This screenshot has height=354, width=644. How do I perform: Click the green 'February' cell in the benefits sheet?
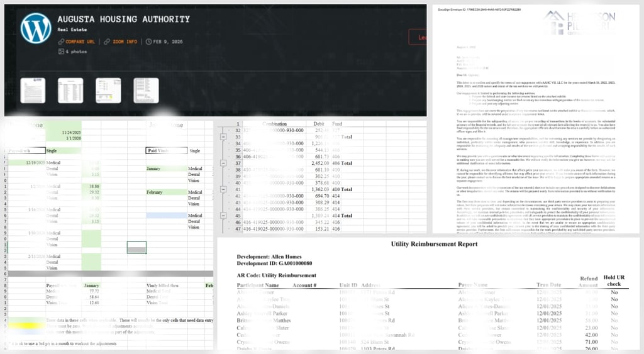[x=167, y=192]
